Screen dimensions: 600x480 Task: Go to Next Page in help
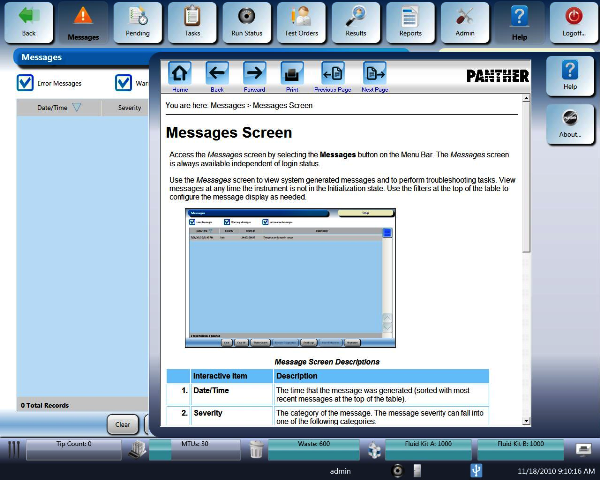point(374,75)
